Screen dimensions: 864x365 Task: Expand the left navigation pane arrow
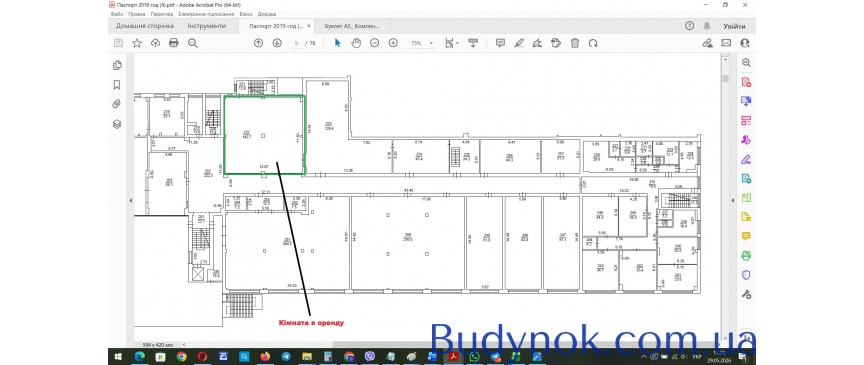tap(131, 200)
